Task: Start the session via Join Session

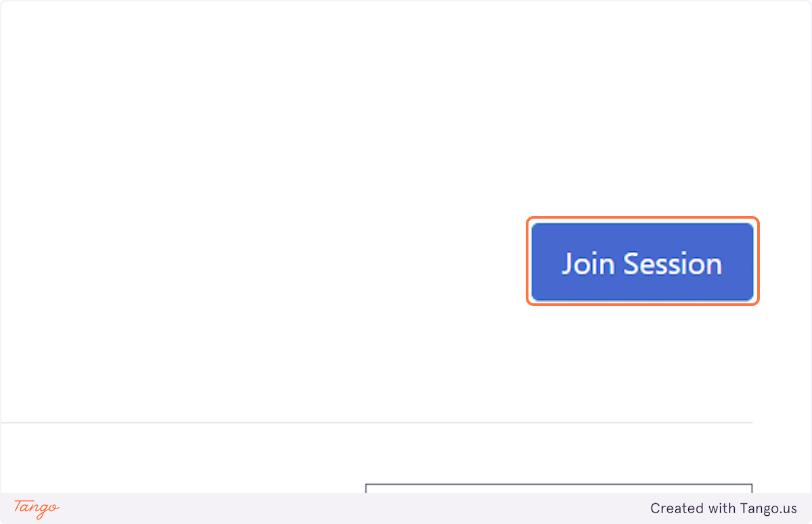Action: [642, 261]
